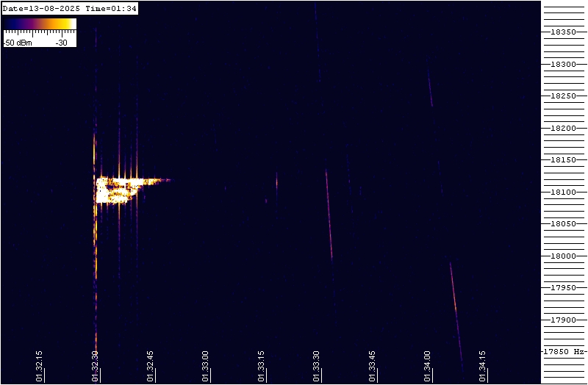This screenshot has height=385, width=588.
Task: Pick the color gradient legend bar
Action: click(40, 24)
